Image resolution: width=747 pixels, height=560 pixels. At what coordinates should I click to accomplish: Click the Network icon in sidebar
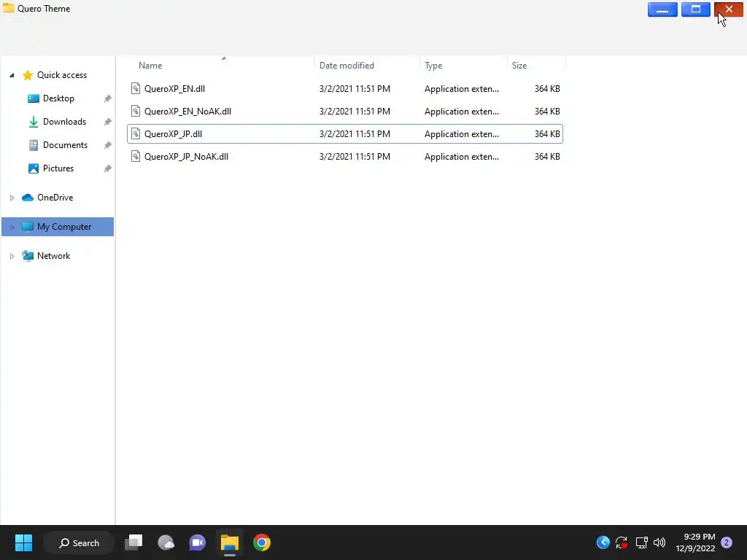pos(28,256)
